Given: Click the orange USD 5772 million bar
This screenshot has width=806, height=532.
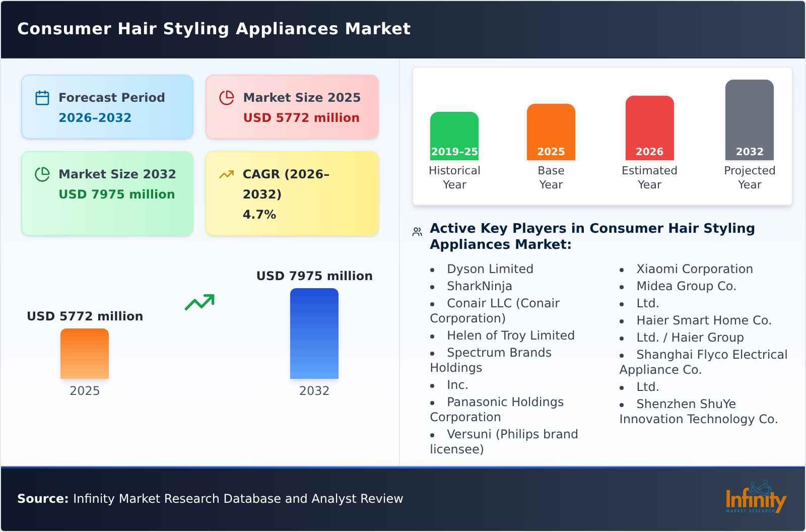Looking at the screenshot, I should point(84,354).
